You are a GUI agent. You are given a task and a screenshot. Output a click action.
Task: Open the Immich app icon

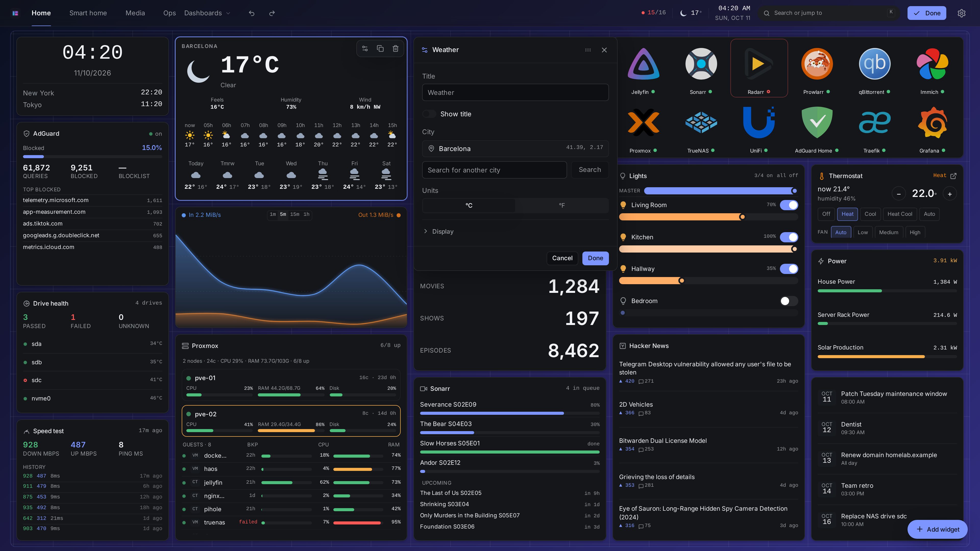click(x=933, y=64)
